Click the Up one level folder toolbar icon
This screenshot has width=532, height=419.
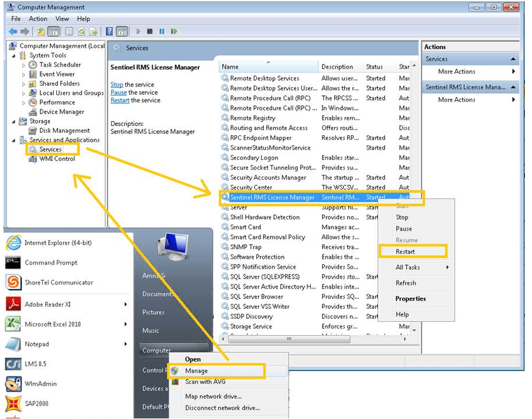[41, 32]
